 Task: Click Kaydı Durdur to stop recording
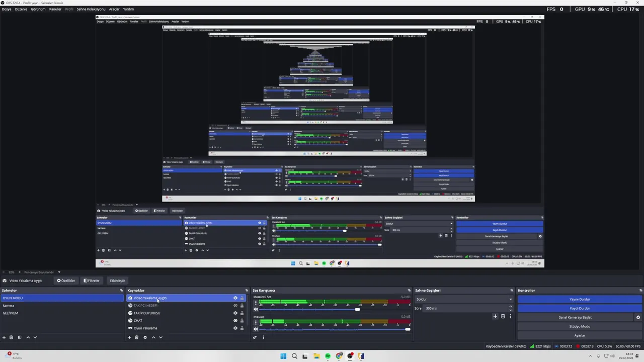(580, 308)
